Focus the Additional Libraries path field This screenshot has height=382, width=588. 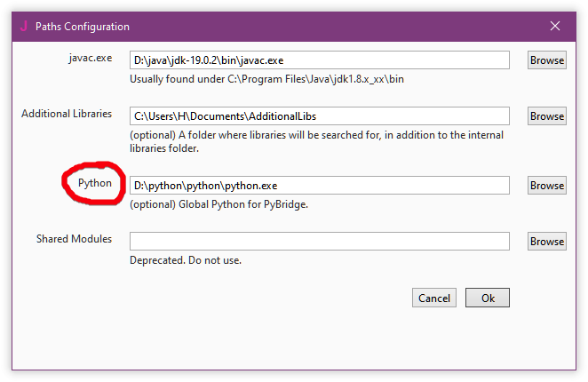pos(319,116)
